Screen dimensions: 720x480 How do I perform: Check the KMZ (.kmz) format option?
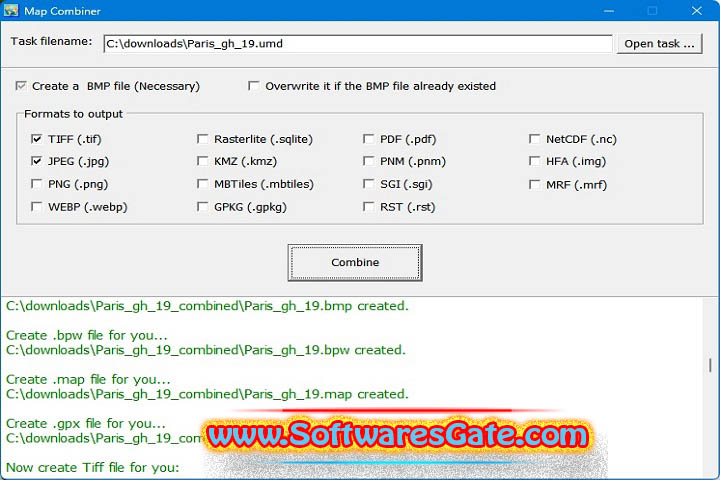click(x=202, y=161)
